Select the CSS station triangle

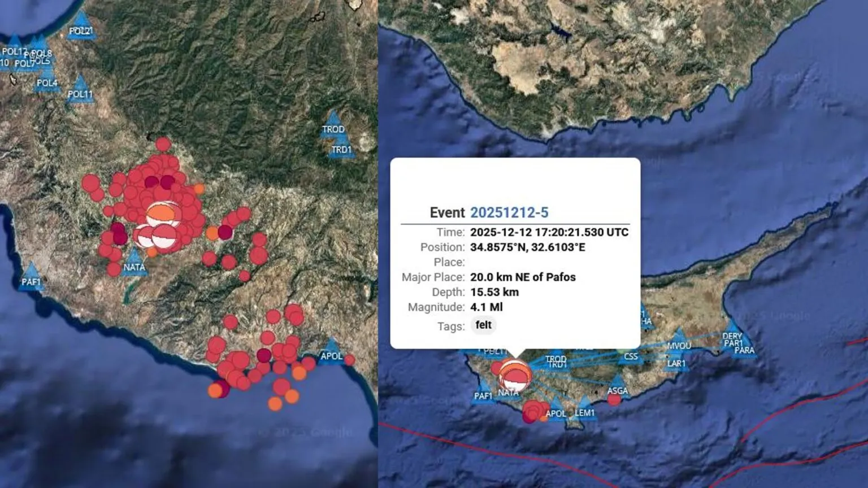point(631,356)
